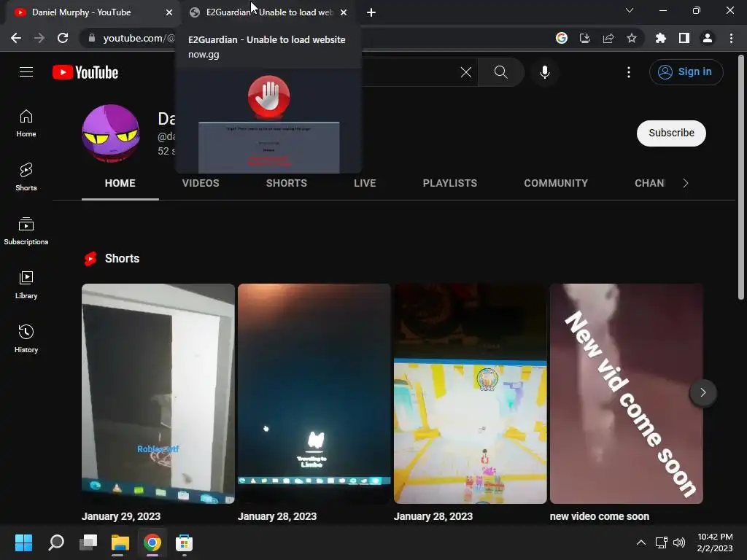Select the HOME channel tab
The width and height of the screenshot is (747, 560).
pyautogui.click(x=120, y=183)
